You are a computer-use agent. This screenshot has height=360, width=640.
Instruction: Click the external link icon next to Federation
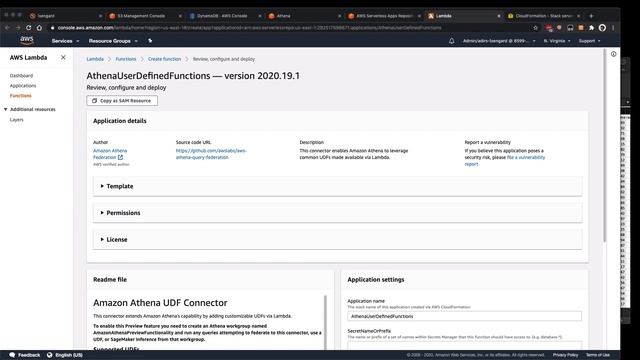tap(120, 157)
